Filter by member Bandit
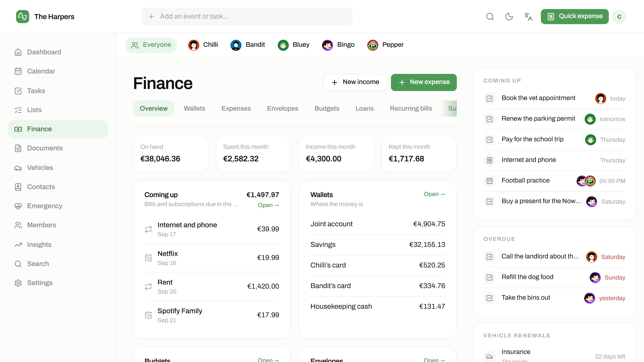The height and width of the screenshot is (362, 644). pyautogui.click(x=248, y=45)
